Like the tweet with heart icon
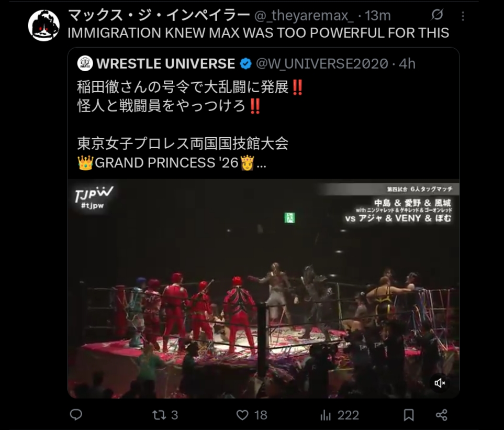This screenshot has height=430, width=504. coord(242,415)
